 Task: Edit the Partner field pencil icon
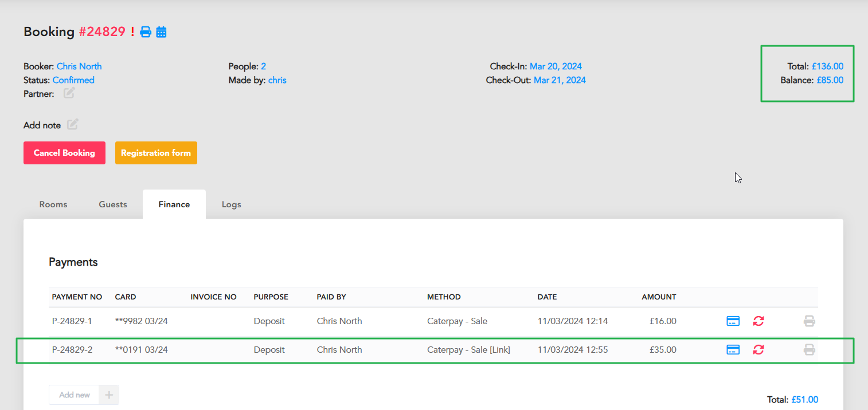pyautogui.click(x=69, y=93)
